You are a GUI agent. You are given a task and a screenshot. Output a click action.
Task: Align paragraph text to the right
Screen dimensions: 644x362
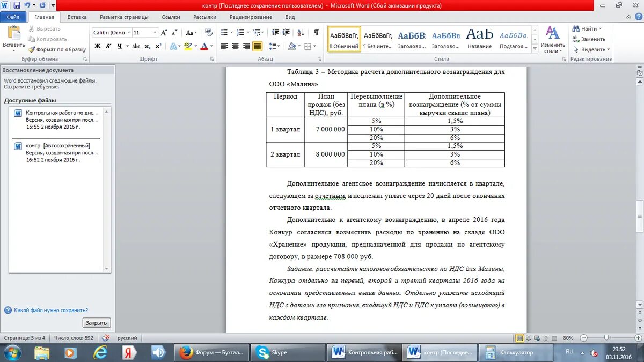pyautogui.click(x=246, y=46)
